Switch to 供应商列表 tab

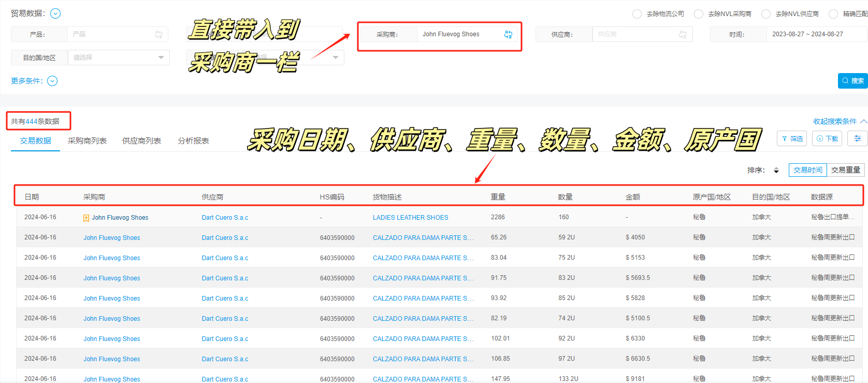tap(141, 141)
